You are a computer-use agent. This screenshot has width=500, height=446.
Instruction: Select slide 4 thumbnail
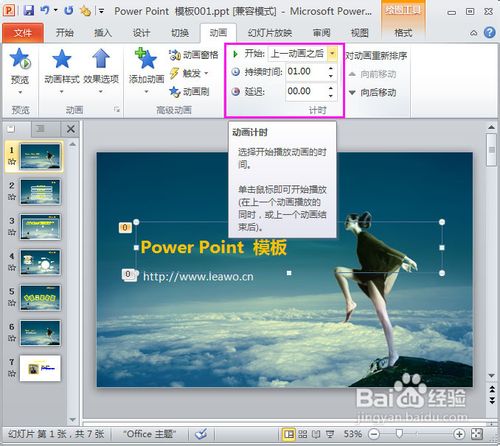[x=40, y=262]
